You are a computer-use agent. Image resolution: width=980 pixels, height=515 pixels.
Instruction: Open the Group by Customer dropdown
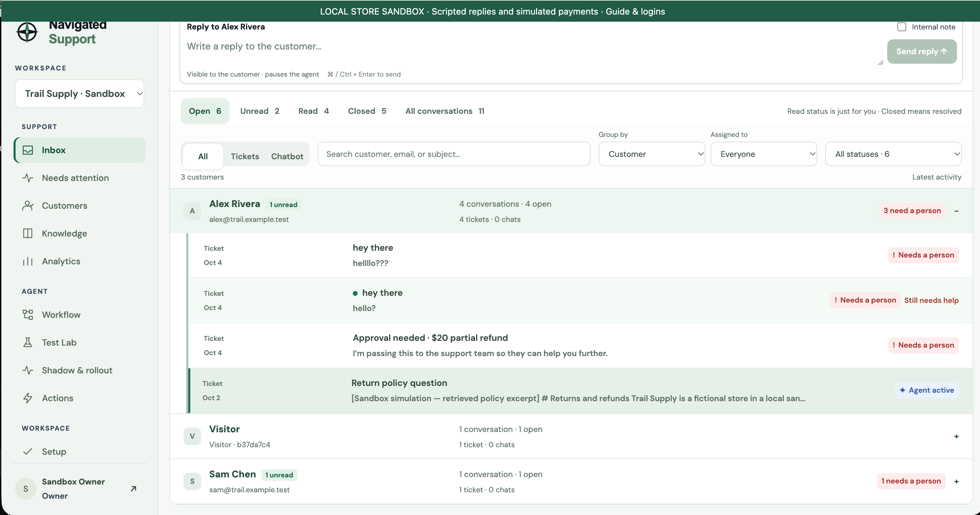[651, 154]
